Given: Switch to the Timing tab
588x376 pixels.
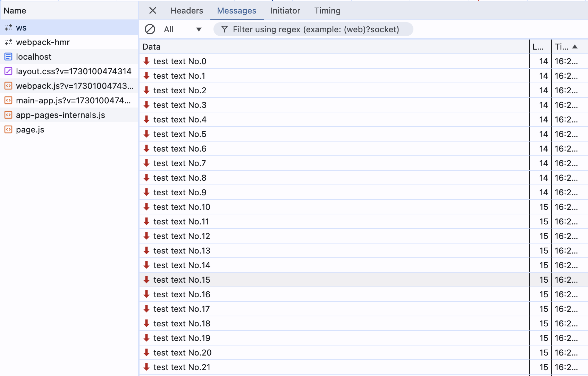Looking at the screenshot, I should [x=327, y=10].
